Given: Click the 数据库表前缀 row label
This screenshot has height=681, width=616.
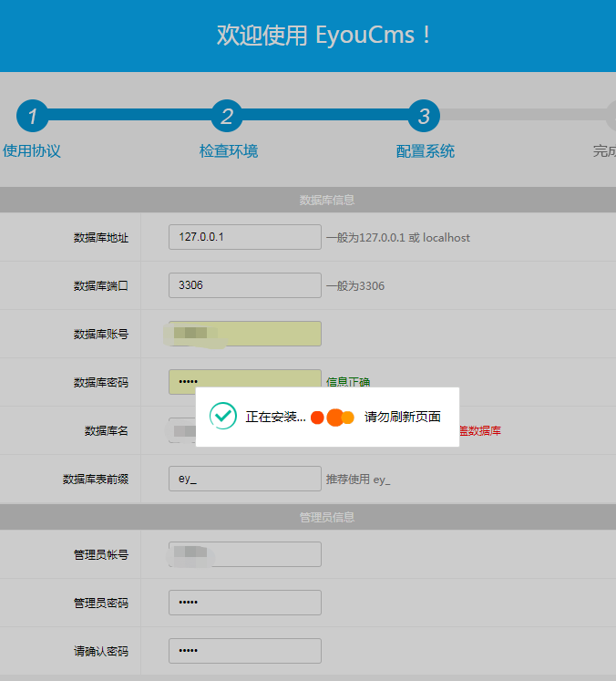Looking at the screenshot, I should pos(96,479).
